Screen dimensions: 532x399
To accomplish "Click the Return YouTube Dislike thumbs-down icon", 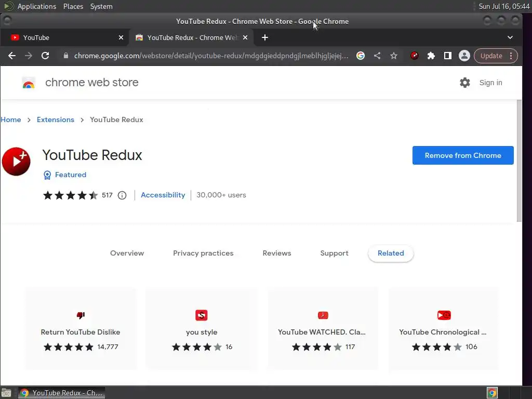I will tap(81, 315).
